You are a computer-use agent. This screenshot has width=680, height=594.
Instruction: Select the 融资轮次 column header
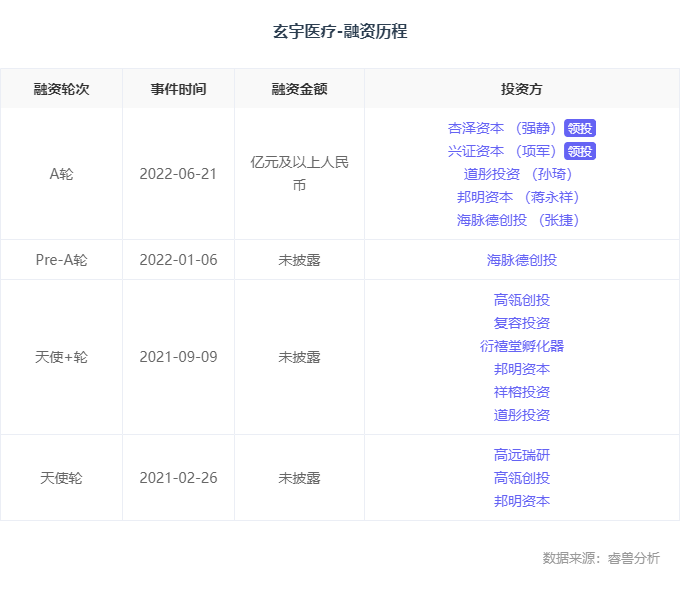point(62,89)
